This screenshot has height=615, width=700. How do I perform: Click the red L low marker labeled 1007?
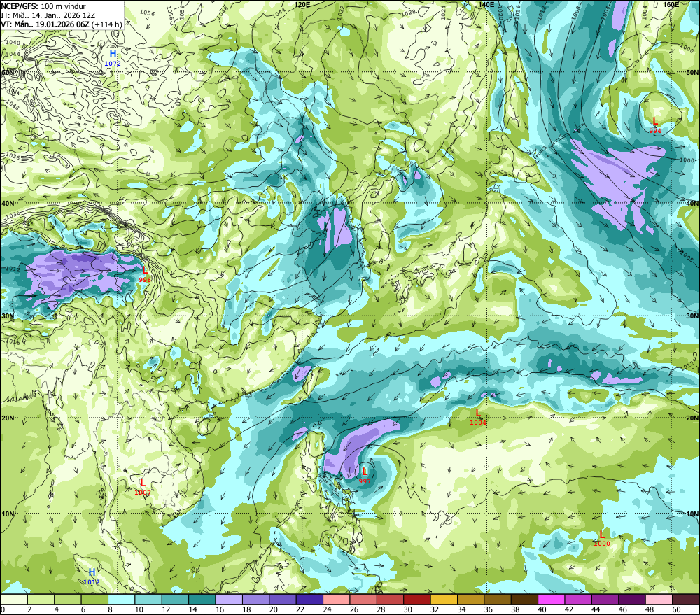142,483
